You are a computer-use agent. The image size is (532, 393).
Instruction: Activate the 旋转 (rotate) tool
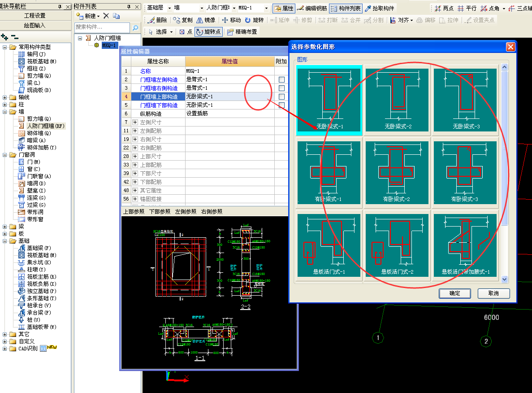(x=254, y=20)
